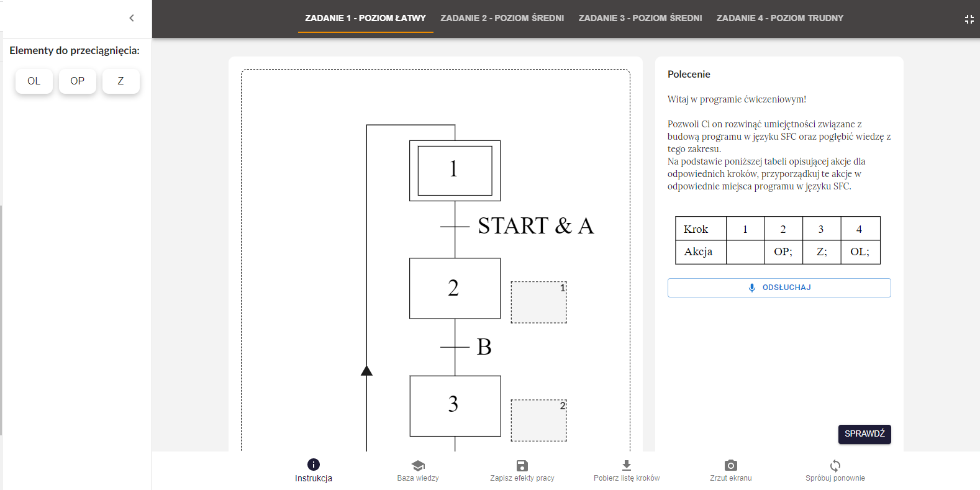980x490 pixels.
Task: Select the Z draggable element
Action: tap(121, 81)
